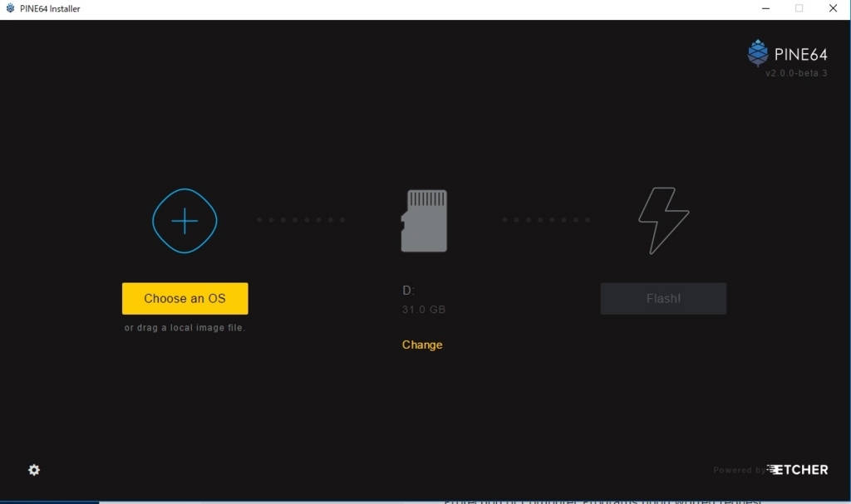Click the 31.0 GB drive size text
851x504 pixels.
[x=424, y=310]
